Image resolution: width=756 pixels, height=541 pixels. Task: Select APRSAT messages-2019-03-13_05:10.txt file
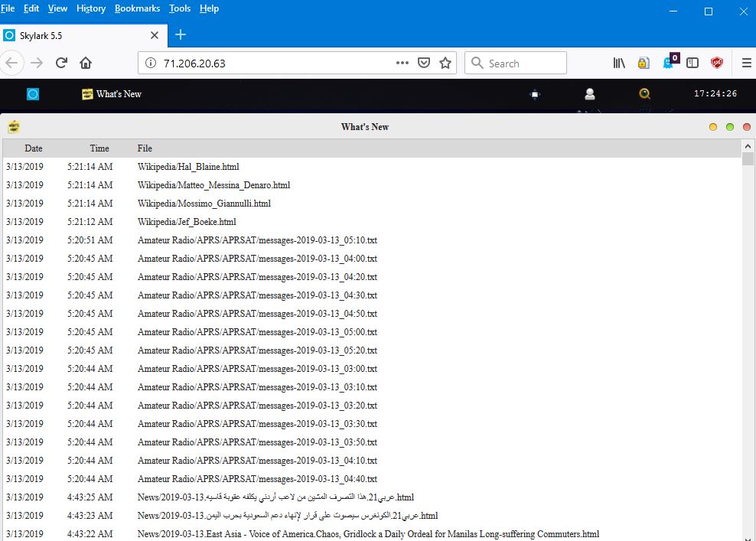(x=257, y=240)
